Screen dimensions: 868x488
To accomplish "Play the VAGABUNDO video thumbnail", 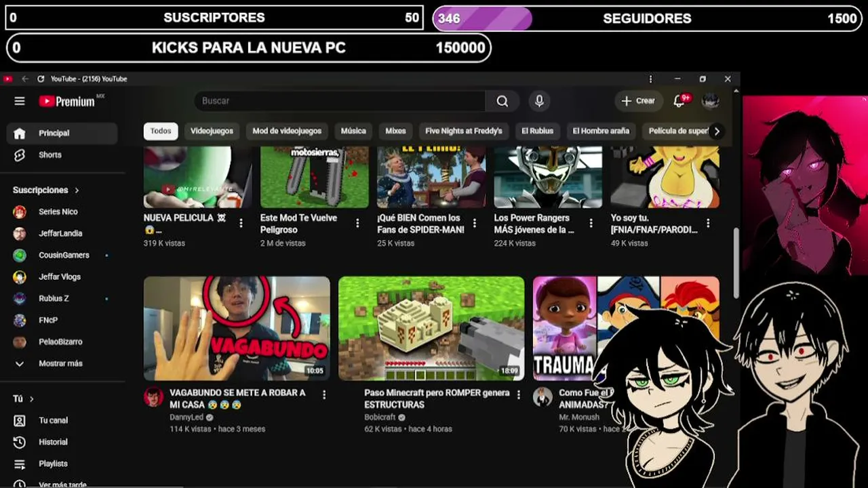I will (x=237, y=329).
